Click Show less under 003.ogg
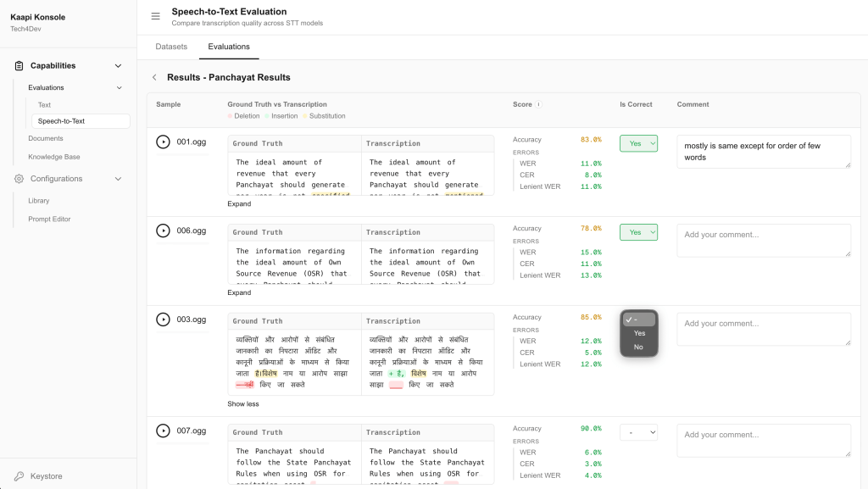 coord(243,404)
